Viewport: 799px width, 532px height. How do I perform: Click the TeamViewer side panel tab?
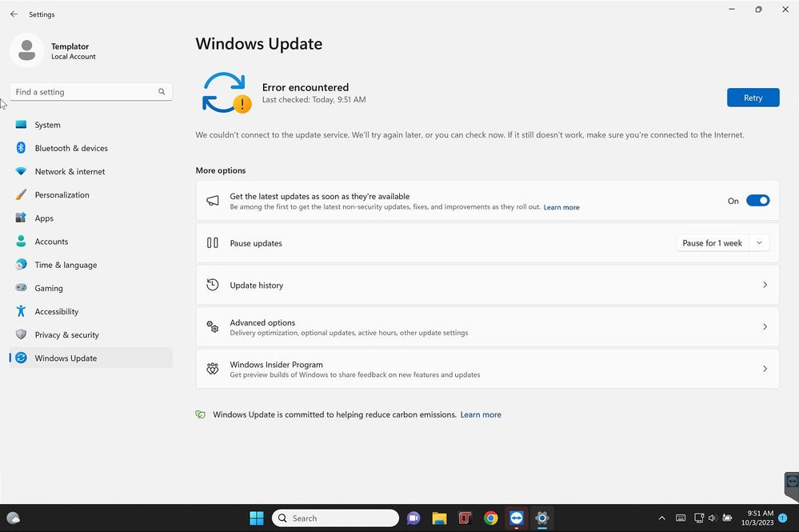(792, 485)
